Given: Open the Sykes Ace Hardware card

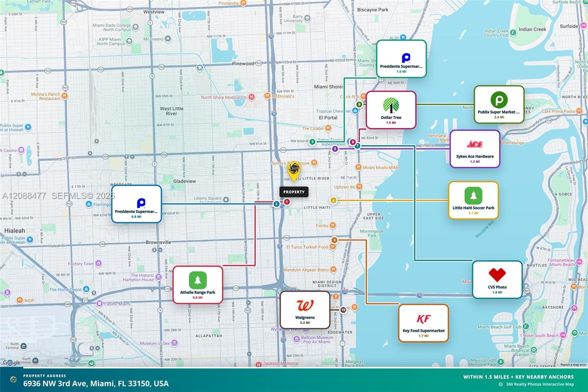Looking at the screenshot, I should click(475, 149).
